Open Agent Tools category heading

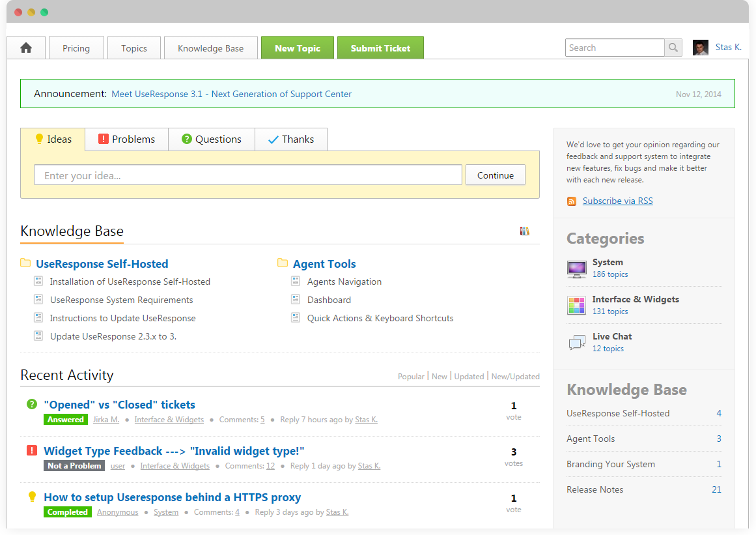[x=324, y=264]
